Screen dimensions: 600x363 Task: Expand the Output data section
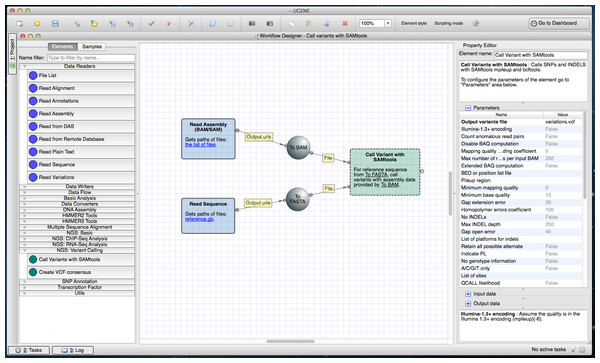tap(468, 304)
